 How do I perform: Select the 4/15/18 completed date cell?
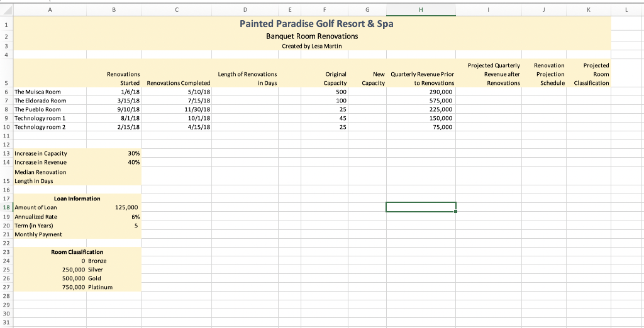177,128
